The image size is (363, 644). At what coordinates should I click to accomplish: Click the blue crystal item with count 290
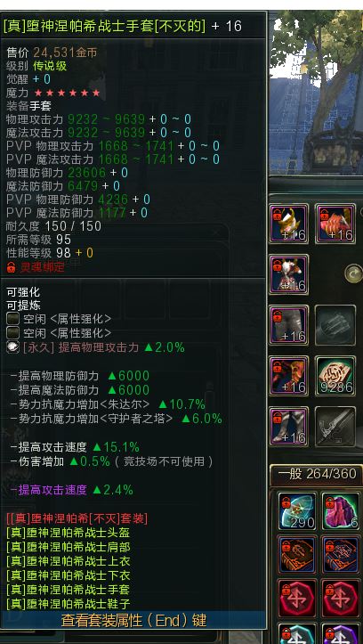coord(297,511)
